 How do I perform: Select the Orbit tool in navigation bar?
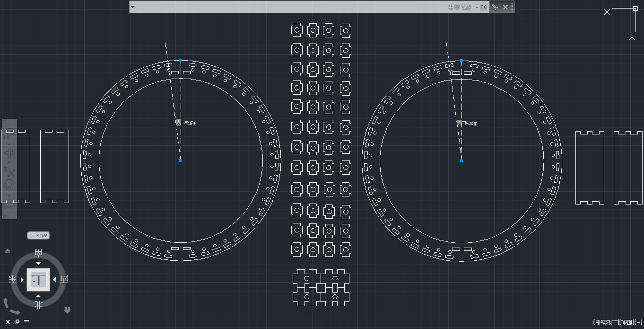click(x=9, y=154)
